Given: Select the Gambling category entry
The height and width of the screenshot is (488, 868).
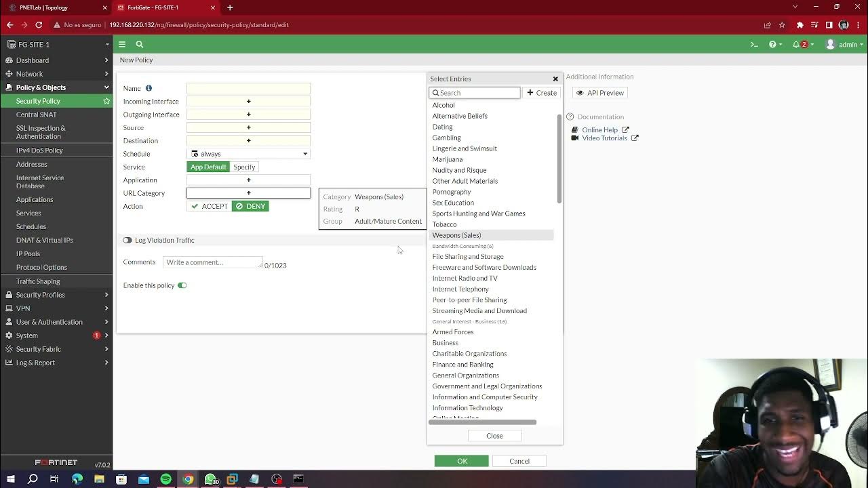Looking at the screenshot, I should point(446,138).
